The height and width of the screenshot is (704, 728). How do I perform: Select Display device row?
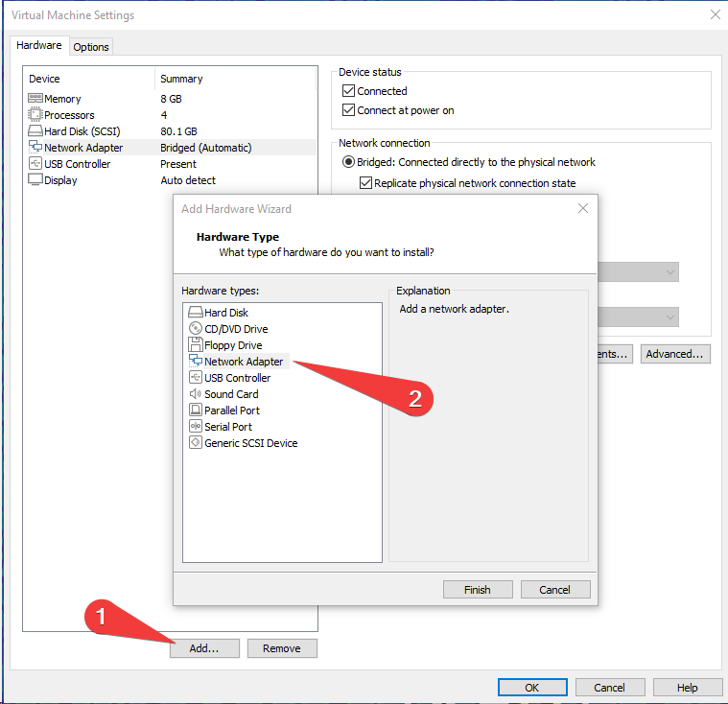coord(172,180)
